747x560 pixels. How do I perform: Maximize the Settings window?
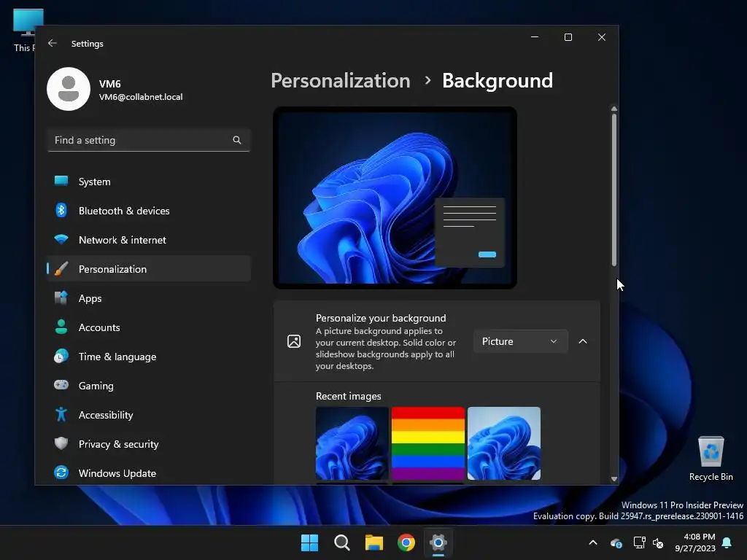coord(568,37)
